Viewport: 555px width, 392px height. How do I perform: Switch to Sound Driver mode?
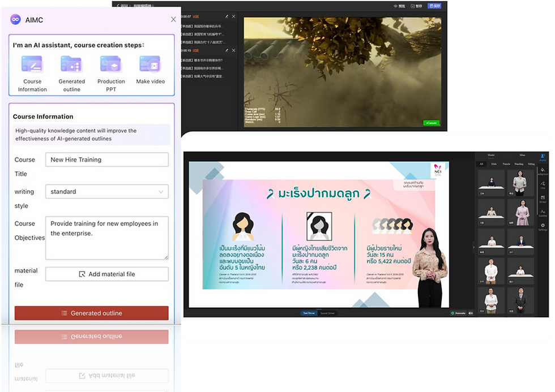(x=327, y=313)
